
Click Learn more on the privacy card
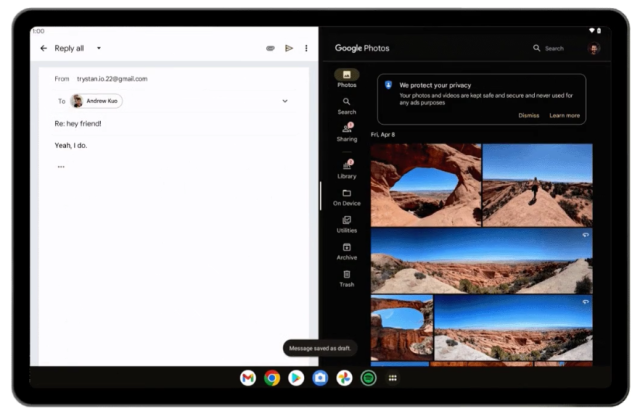[564, 115]
